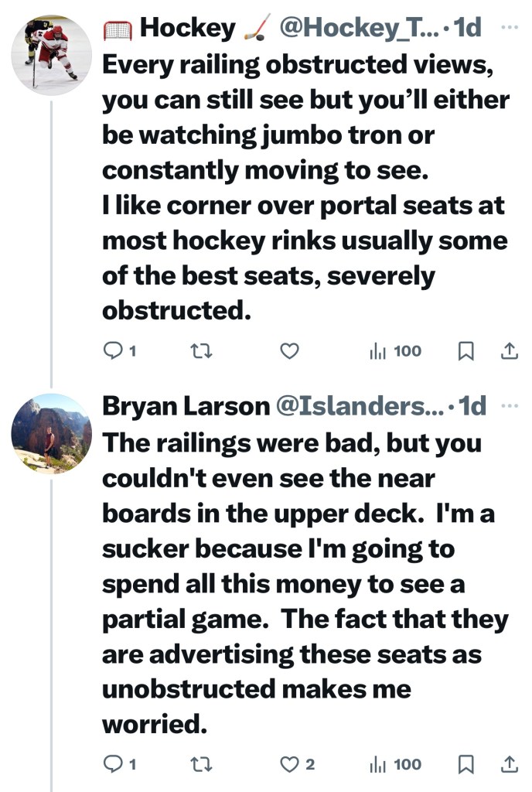Open more options for Hockey's tweet

tap(509, 27)
